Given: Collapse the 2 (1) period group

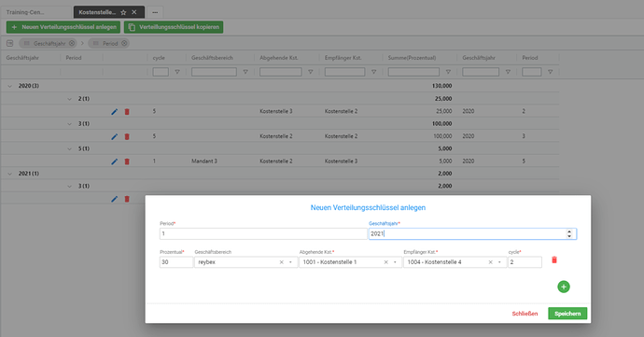Looking at the screenshot, I should (69, 99).
